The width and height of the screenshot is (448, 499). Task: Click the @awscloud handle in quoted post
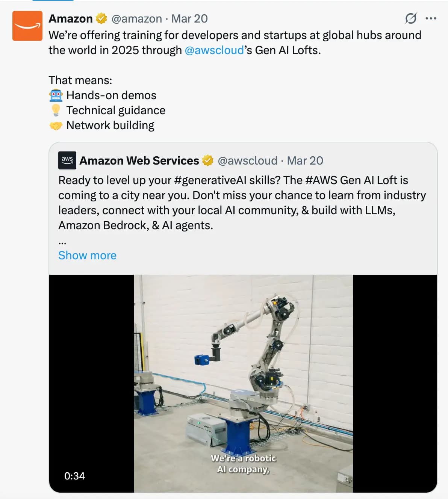(247, 160)
